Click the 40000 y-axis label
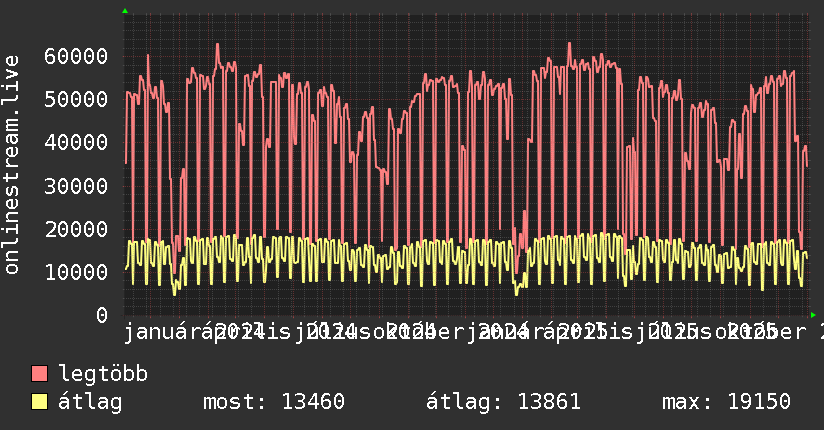The width and height of the screenshot is (824, 430). (76, 142)
